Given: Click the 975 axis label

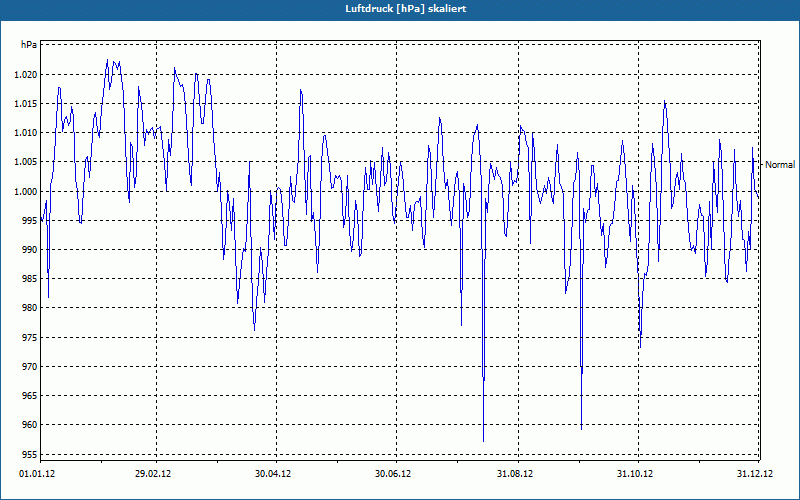Looking at the screenshot, I should pyautogui.click(x=30, y=338).
